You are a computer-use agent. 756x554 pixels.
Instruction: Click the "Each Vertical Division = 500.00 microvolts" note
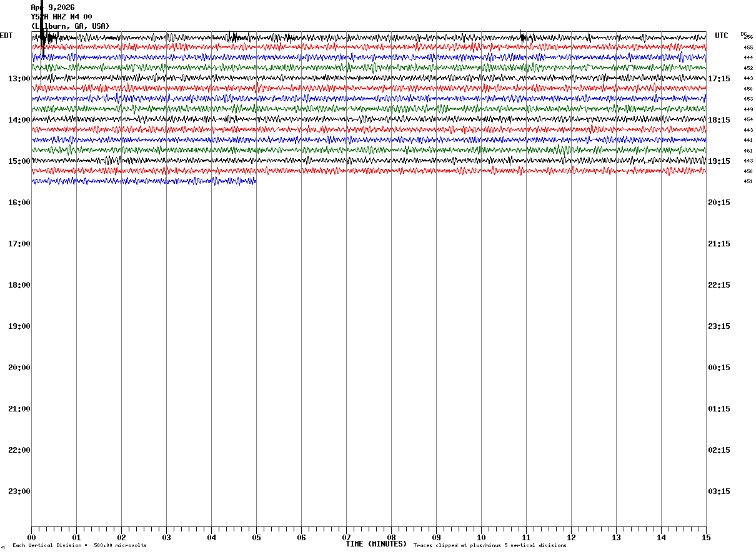(79, 546)
